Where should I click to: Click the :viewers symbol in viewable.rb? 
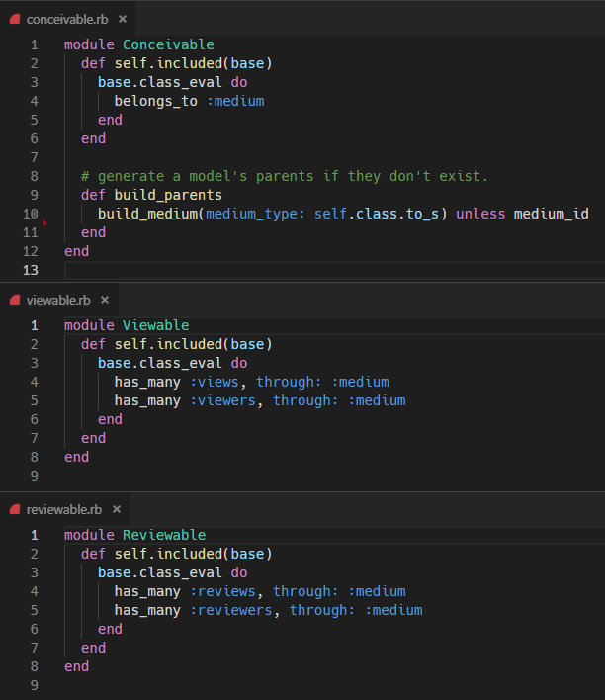pos(222,400)
